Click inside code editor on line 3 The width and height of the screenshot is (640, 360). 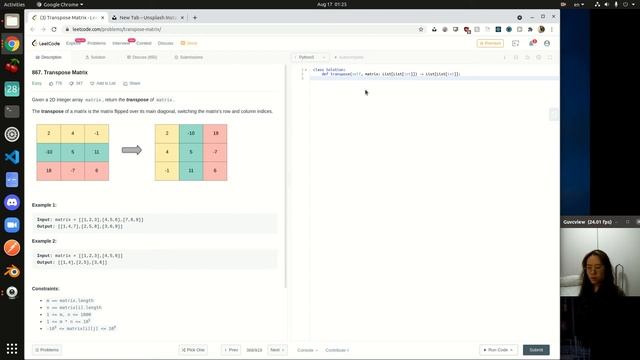point(433,78)
